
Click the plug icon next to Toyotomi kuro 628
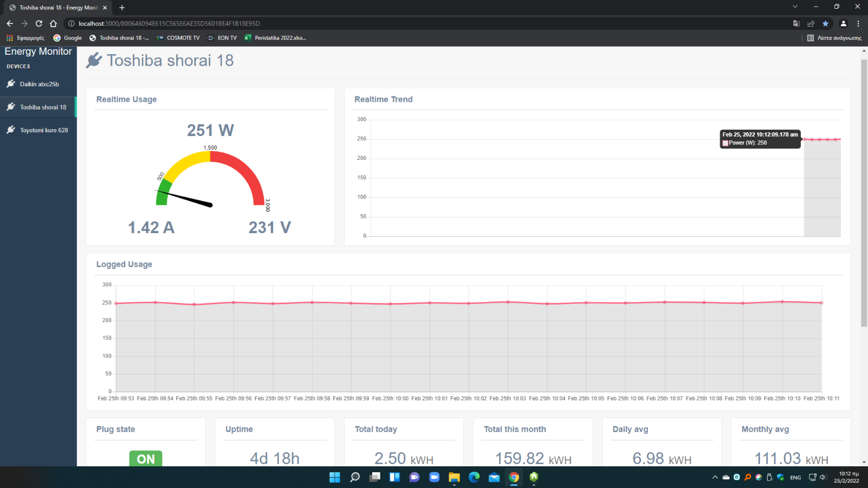(x=11, y=130)
